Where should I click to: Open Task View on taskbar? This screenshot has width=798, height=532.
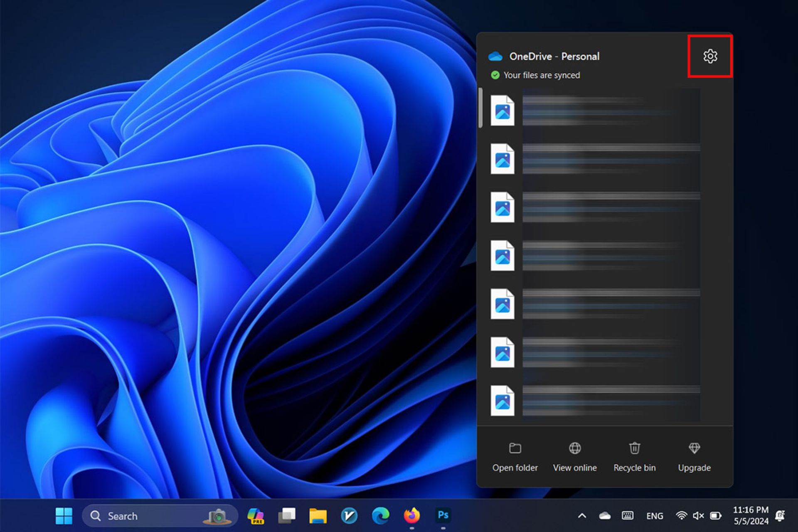click(287, 516)
